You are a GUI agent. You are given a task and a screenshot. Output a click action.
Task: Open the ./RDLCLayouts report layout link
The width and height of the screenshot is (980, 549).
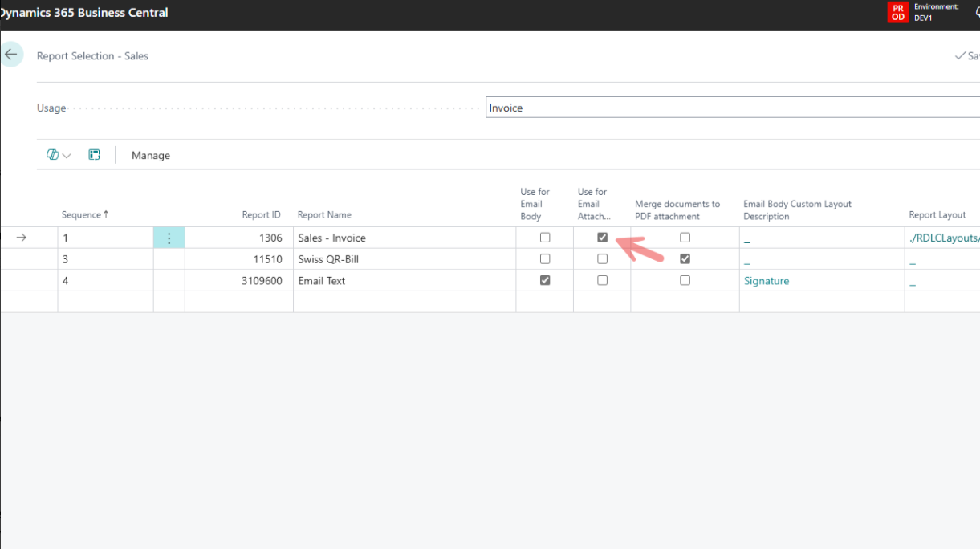(x=944, y=238)
